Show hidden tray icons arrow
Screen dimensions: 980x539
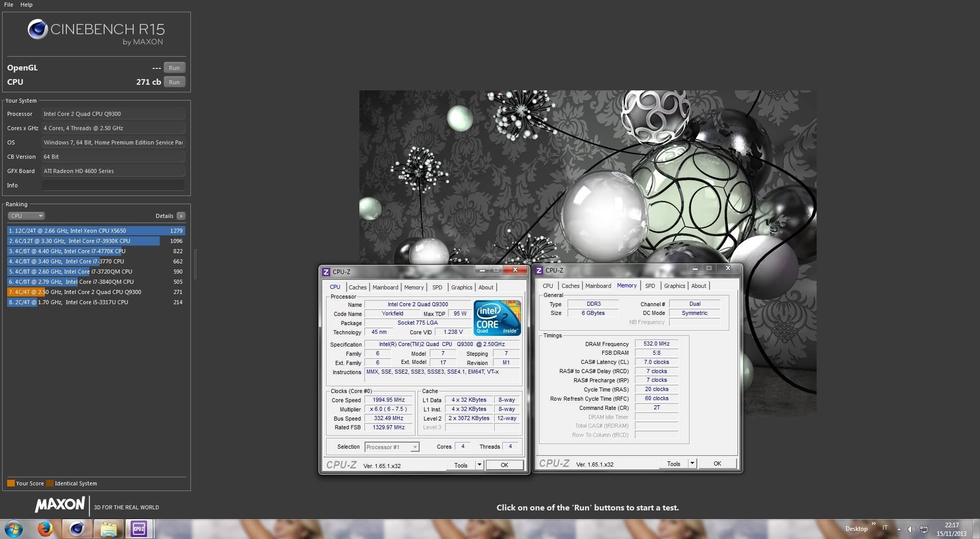pyautogui.click(x=899, y=529)
